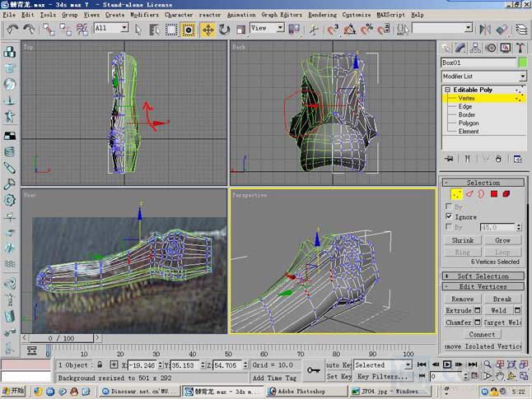Image resolution: width=532 pixels, height=399 pixels.
Task: Open the MAXScript menu
Action: coord(390,15)
